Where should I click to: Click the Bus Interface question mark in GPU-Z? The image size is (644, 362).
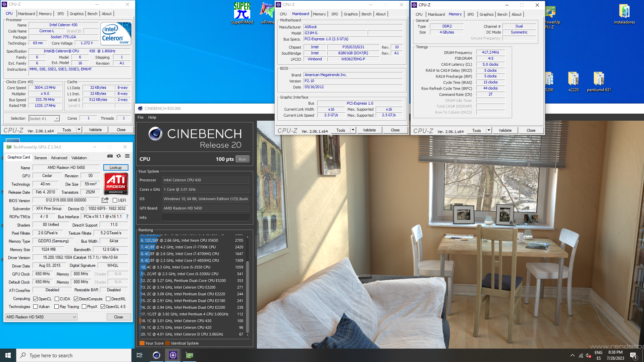coord(127,217)
